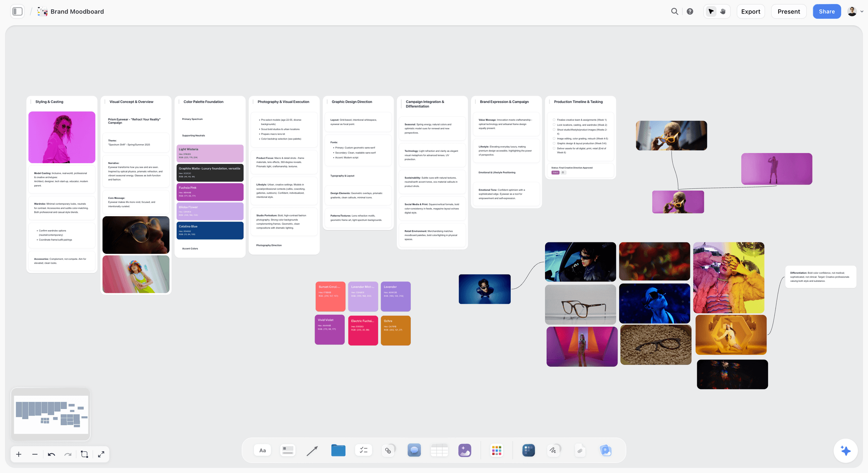The width and height of the screenshot is (868, 473).
Task: Select the Production Timeline & Tasking header
Action: [578, 102]
